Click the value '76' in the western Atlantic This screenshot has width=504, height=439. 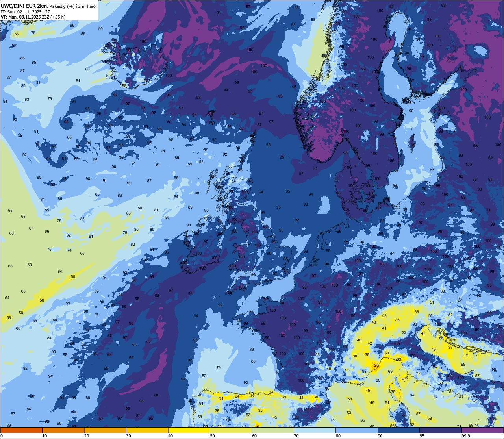[49, 249]
